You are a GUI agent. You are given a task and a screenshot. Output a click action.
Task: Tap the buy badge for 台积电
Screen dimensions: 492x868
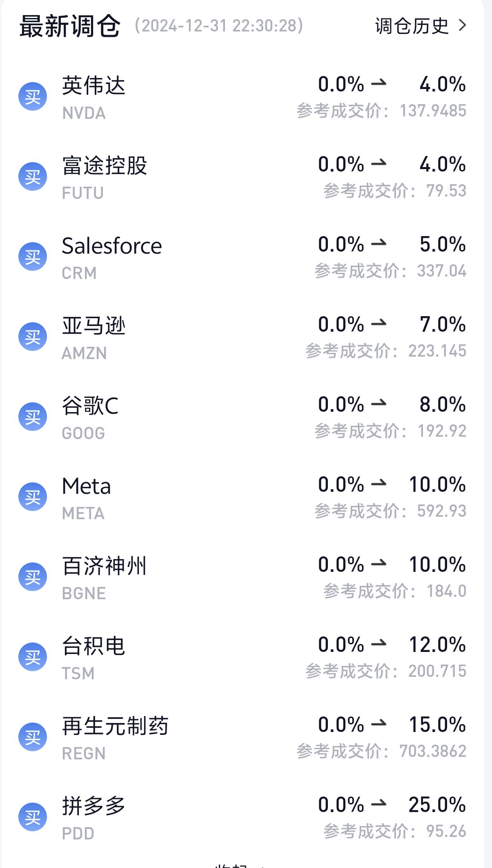(33, 657)
